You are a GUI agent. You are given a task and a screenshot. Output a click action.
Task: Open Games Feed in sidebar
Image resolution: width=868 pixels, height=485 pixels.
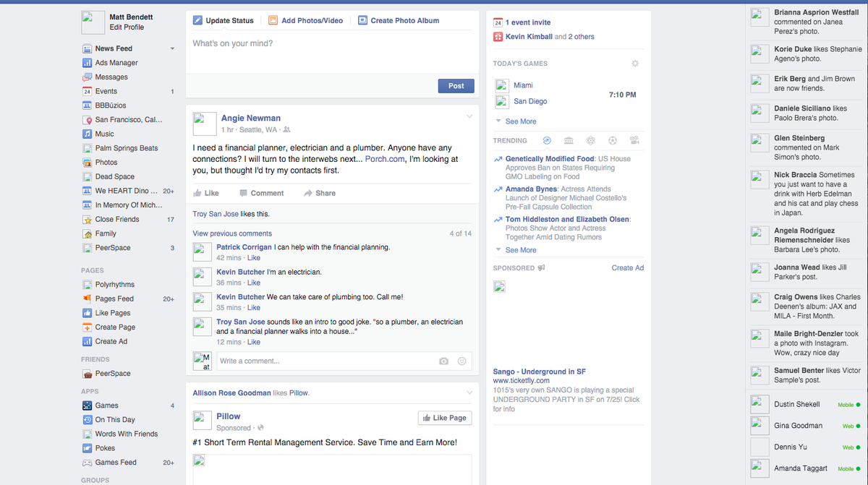coord(116,462)
